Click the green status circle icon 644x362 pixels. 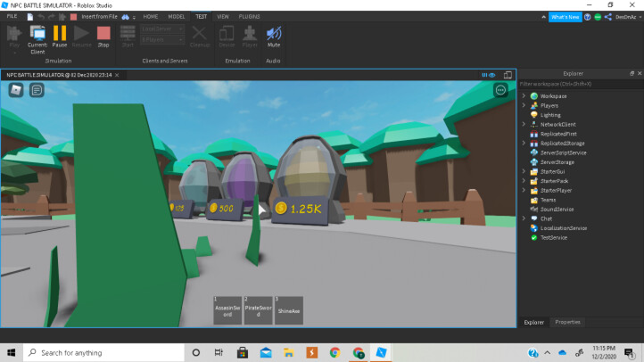coord(598,17)
